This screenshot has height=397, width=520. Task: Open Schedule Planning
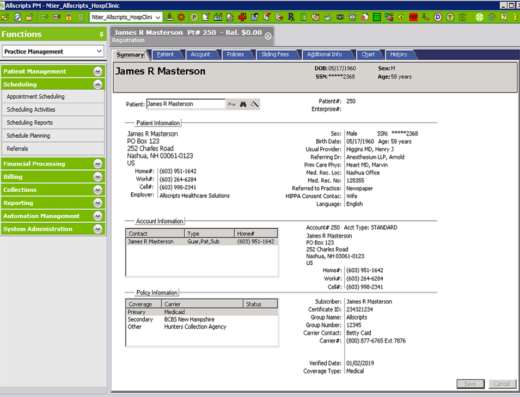53,136
